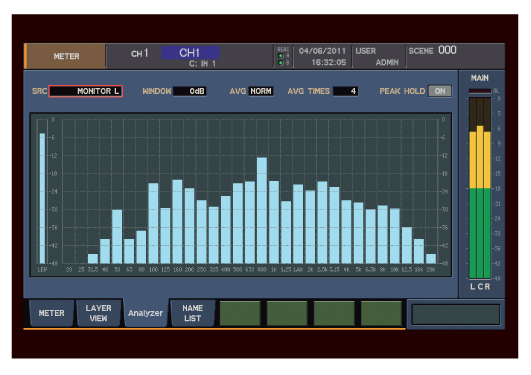The image size is (531, 375).
Task: Select the MONITOR L source field
Action: point(86,91)
